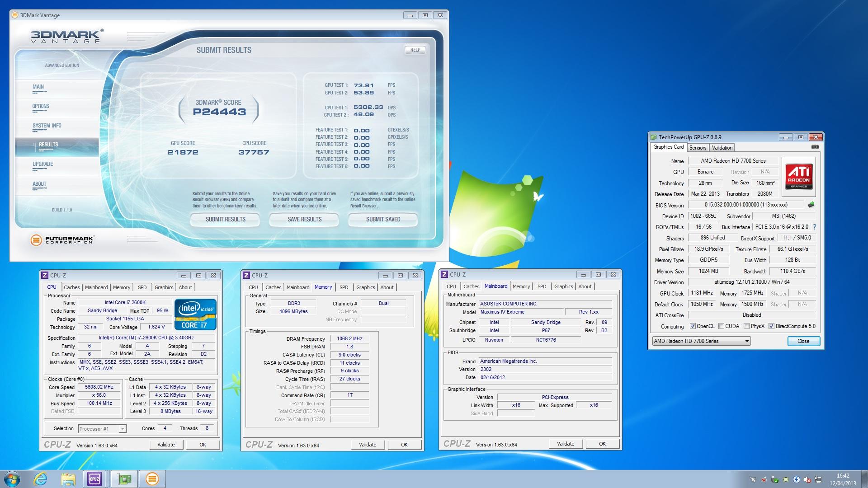Click the network connection tray icon
868x488 pixels.
[x=818, y=479]
